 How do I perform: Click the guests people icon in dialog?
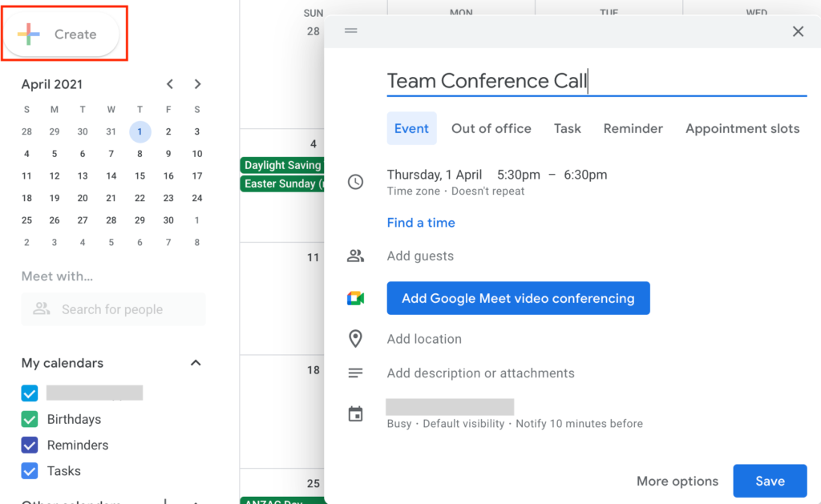(355, 256)
